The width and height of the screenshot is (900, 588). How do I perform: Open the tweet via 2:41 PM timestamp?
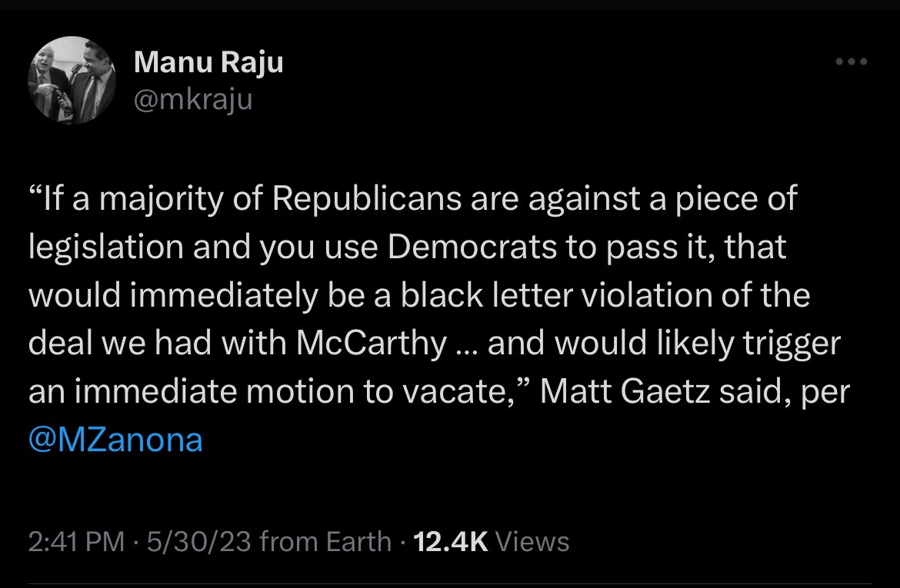pyautogui.click(x=74, y=541)
